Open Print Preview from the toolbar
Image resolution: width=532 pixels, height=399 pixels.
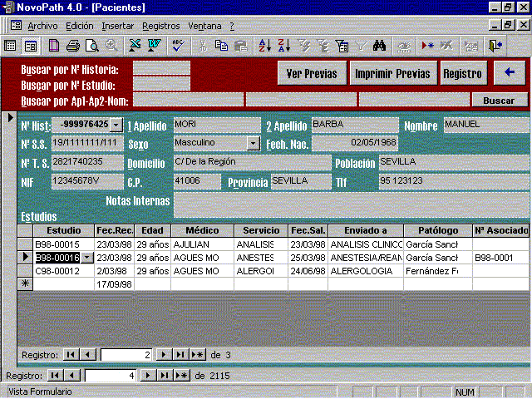(91, 46)
